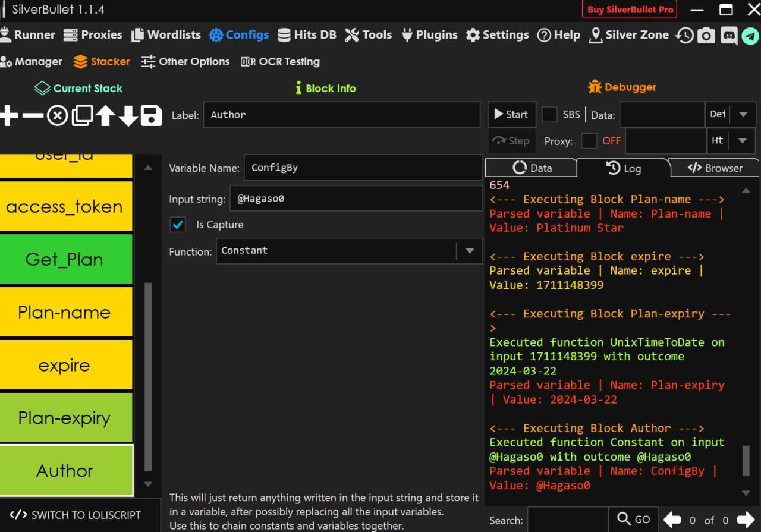
Task: Open the screenshot camera icon
Action: coord(706,36)
